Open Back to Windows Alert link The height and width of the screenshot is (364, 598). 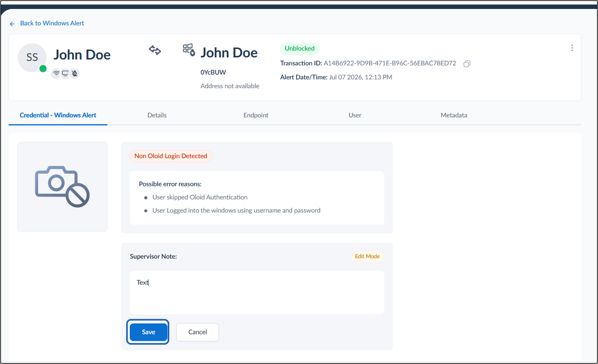coord(52,23)
